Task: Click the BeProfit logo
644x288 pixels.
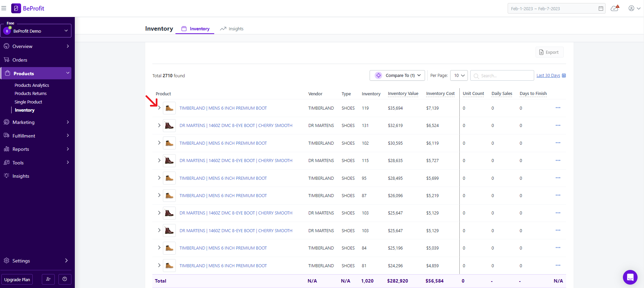Action: click(x=28, y=9)
